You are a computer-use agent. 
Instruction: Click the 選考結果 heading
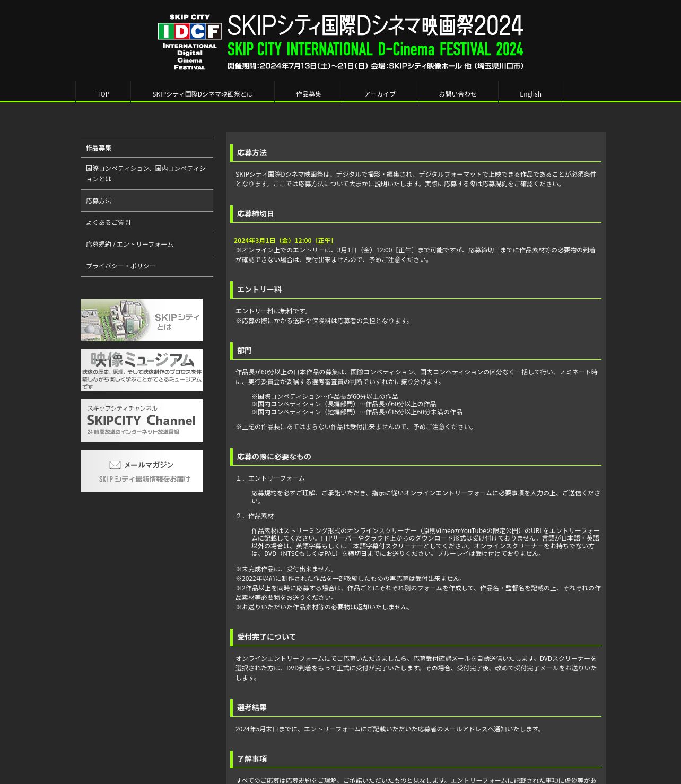pos(252,708)
